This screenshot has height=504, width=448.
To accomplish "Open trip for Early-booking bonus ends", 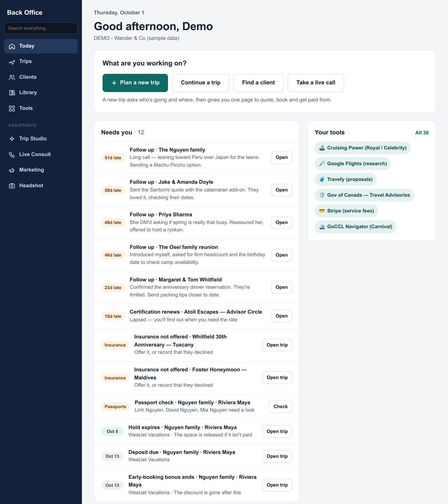I will [x=277, y=485].
